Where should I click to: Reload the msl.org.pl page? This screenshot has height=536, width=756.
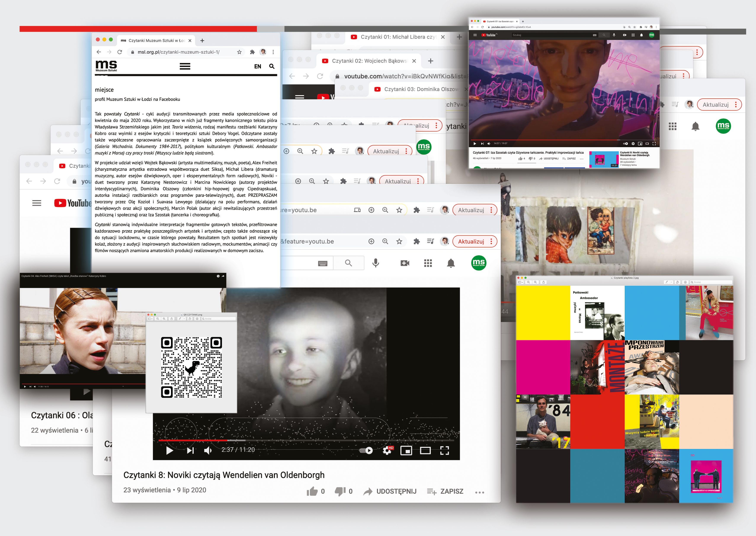120,52
